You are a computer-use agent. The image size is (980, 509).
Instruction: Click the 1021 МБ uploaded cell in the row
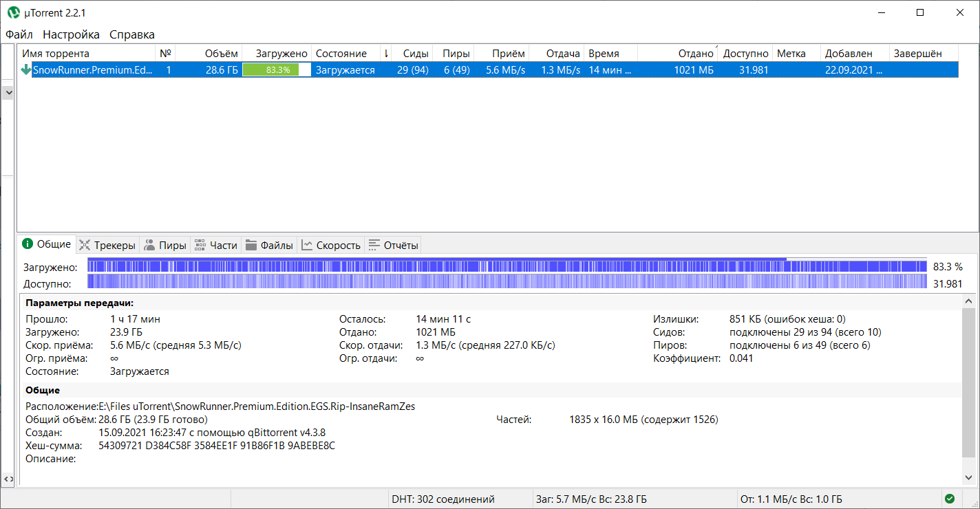(694, 69)
